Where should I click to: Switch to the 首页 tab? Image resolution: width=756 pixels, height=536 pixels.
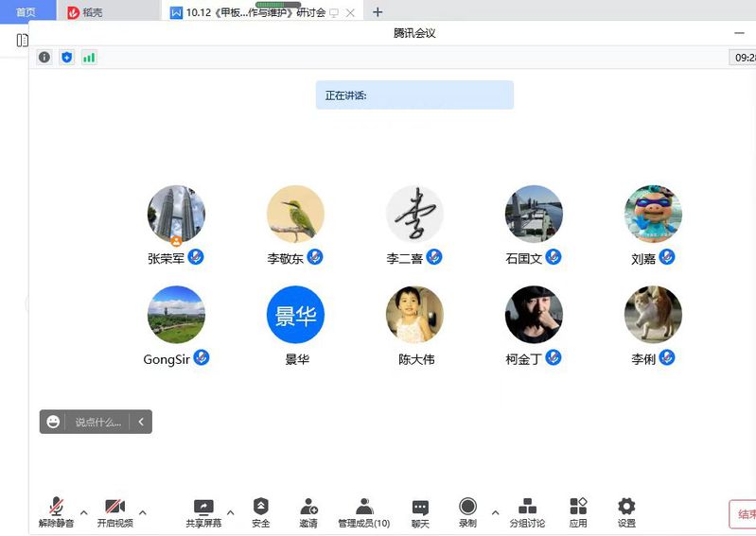tap(26, 12)
